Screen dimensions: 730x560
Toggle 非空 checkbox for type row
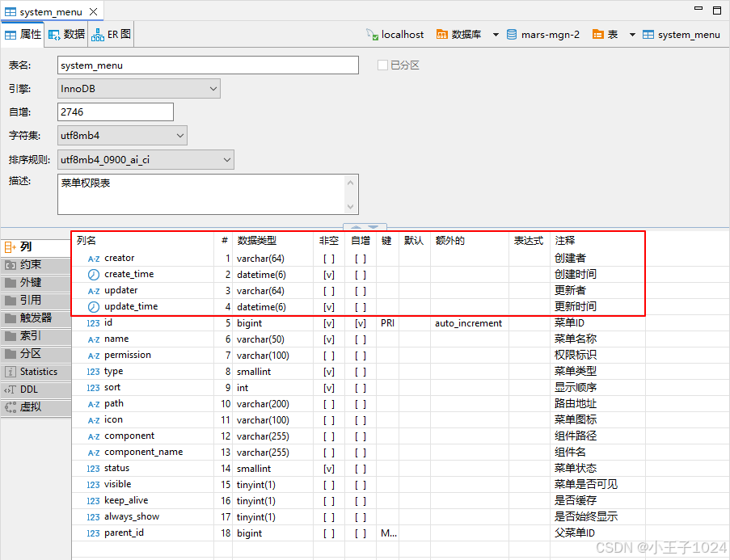[x=329, y=372]
